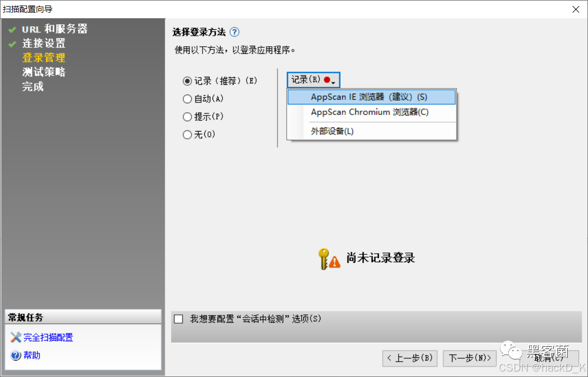Open the 帮助 link
This screenshot has width=588, height=377.
click(x=32, y=356)
